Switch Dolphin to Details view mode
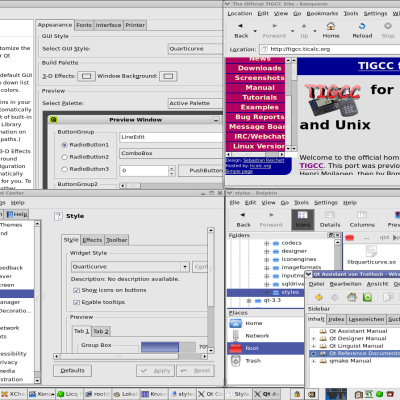The image size is (400, 400). [330, 220]
